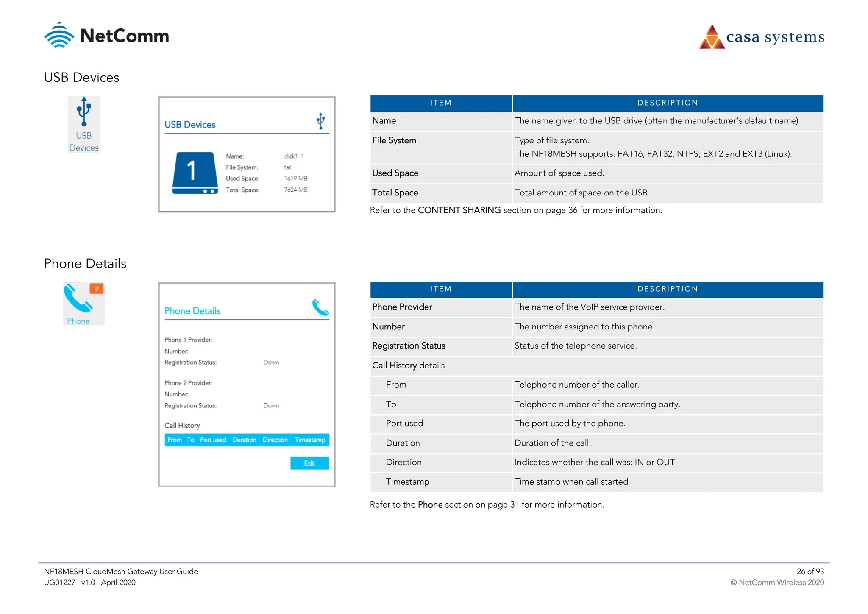The height and width of the screenshot is (614, 868).
Task: Click the Timestamp column header in Call History
Action: [310, 440]
